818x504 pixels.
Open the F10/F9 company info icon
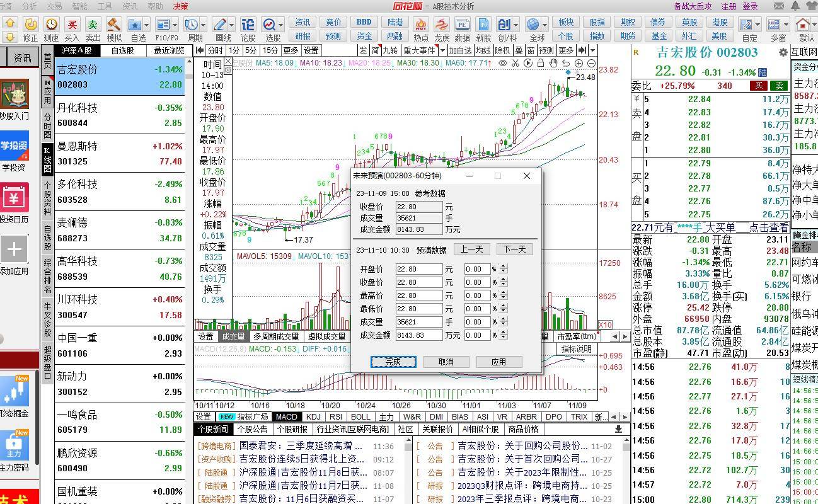point(163,24)
